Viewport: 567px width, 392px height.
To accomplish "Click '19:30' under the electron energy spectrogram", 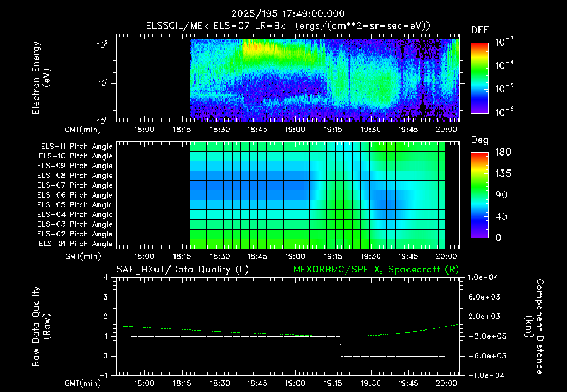I will point(370,130).
